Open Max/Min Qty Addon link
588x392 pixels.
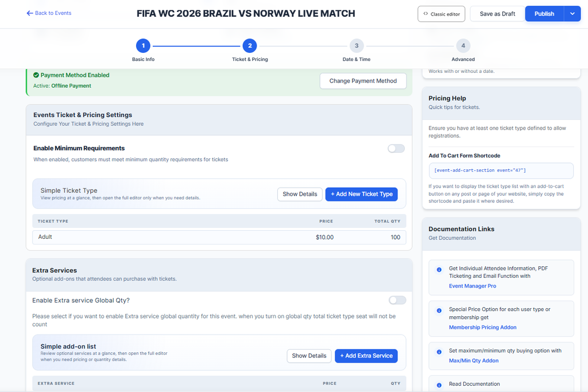coord(474,360)
